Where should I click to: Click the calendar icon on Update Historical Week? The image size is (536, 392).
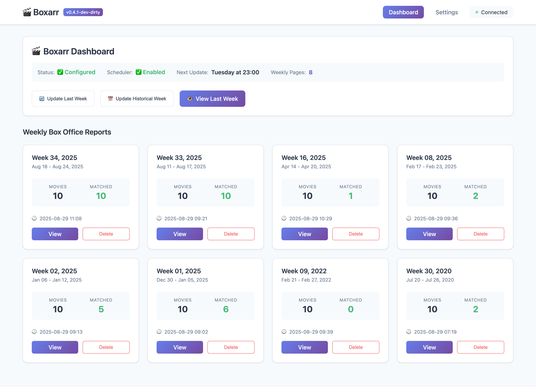[x=110, y=98]
